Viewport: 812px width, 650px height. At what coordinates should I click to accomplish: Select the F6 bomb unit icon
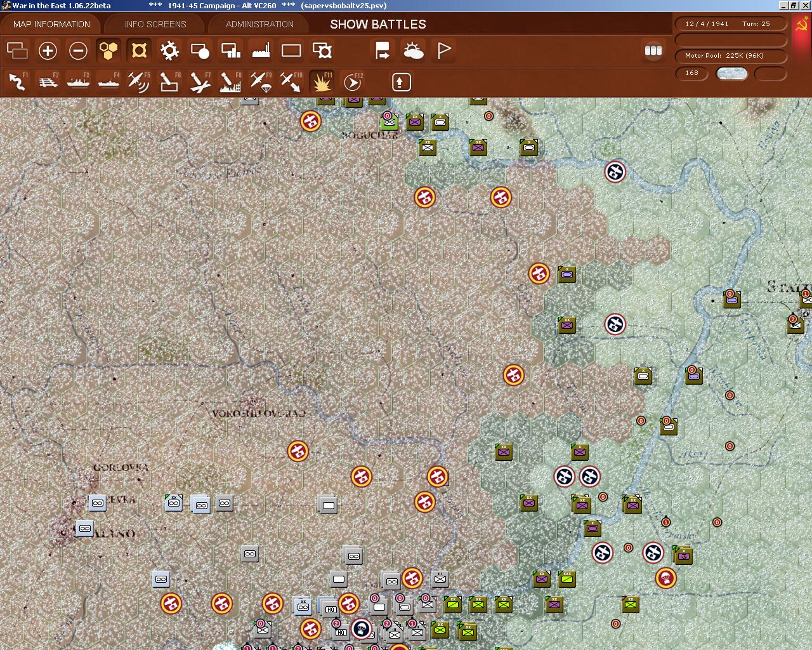[169, 83]
